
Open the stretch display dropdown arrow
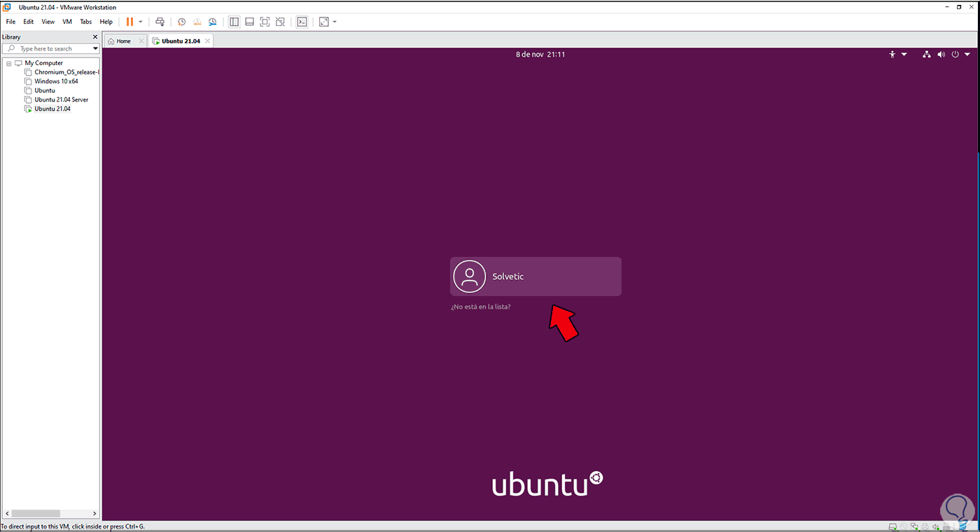click(335, 22)
